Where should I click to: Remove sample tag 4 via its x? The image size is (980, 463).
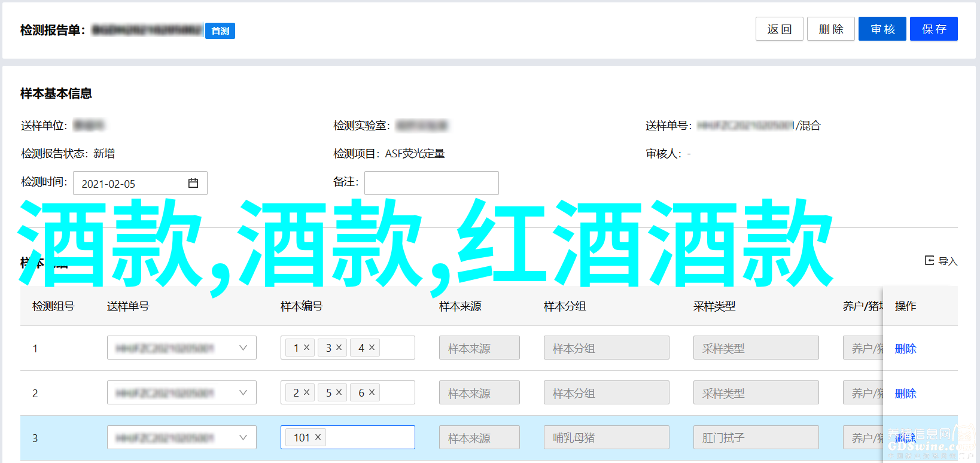point(372,347)
